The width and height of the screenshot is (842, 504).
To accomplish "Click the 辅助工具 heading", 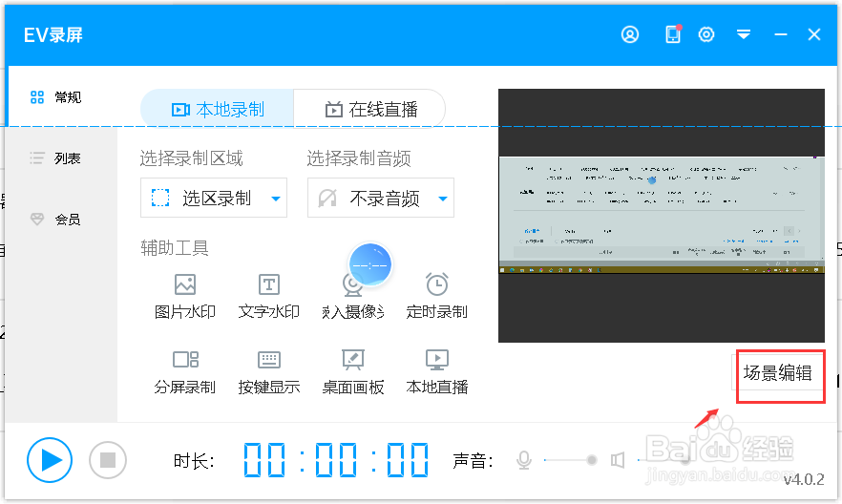I will point(175,248).
